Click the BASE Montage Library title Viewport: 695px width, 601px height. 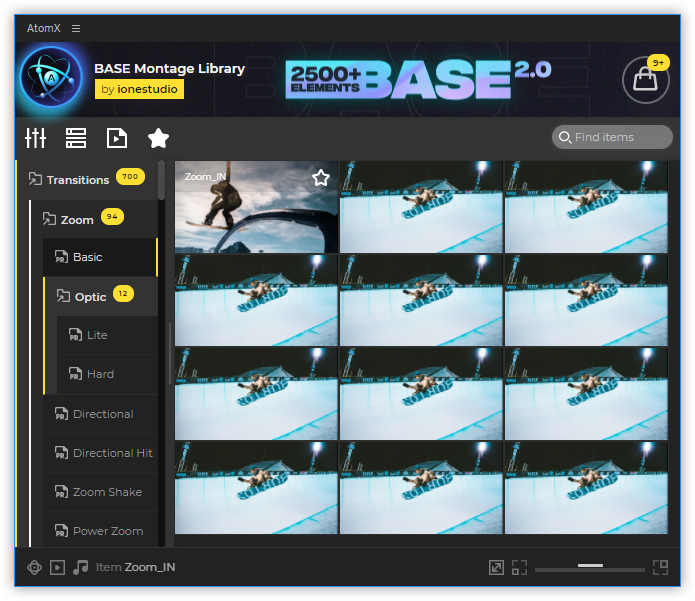pyautogui.click(x=169, y=69)
